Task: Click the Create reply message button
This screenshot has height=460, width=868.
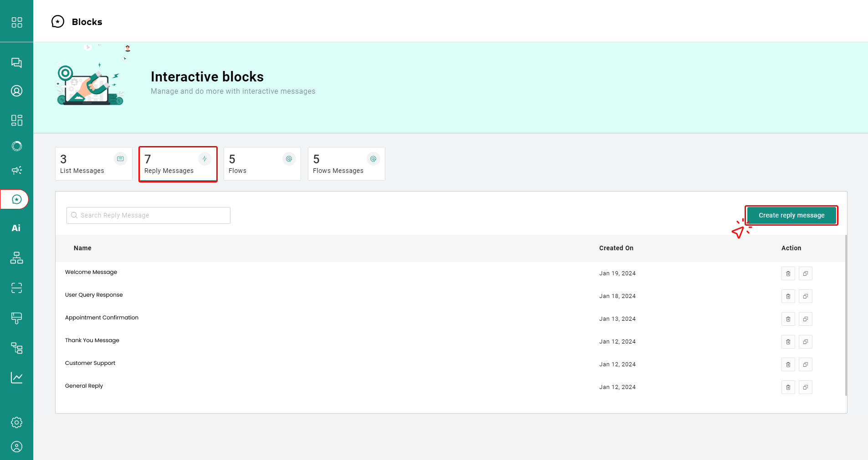Action: pos(791,215)
